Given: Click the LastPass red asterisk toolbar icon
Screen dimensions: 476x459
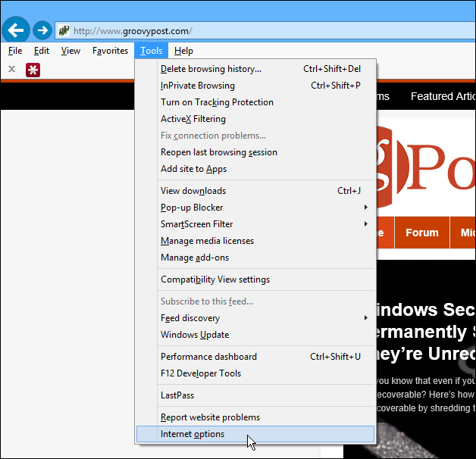Looking at the screenshot, I should [x=33, y=70].
